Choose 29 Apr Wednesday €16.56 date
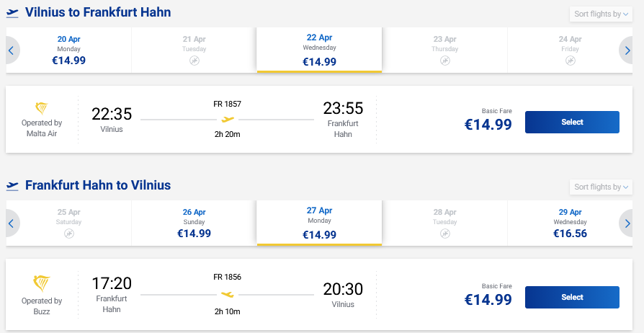644x333 pixels. [x=570, y=223]
